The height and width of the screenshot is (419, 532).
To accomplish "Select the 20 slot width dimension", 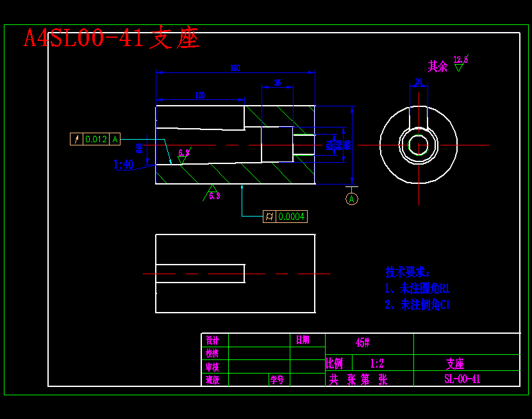I will tap(419, 82).
